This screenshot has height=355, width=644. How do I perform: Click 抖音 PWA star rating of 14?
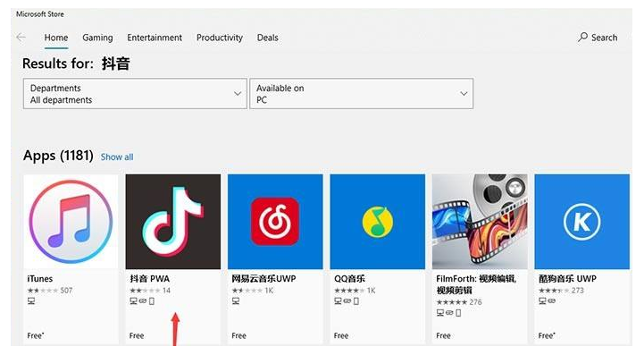pyautogui.click(x=150, y=291)
